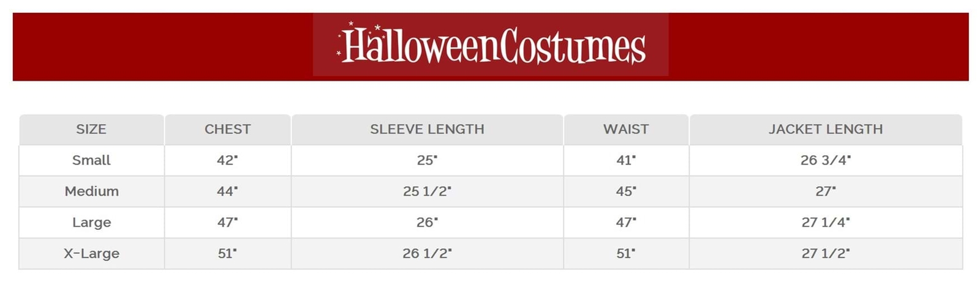Select the 26 3/4" jacket length cell
This screenshot has height=288, width=980.
[x=826, y=160]
